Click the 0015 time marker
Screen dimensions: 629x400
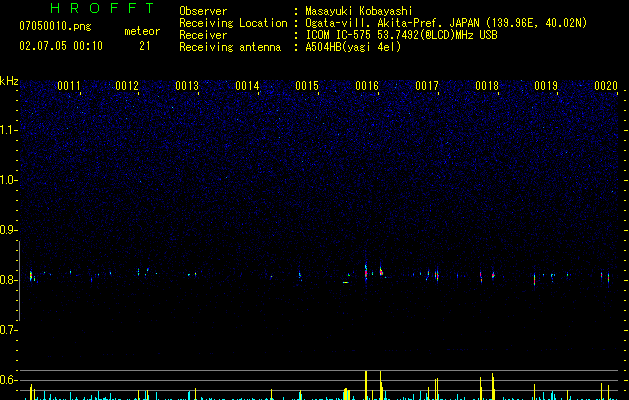pyautogui.click(x=307, y=86)
